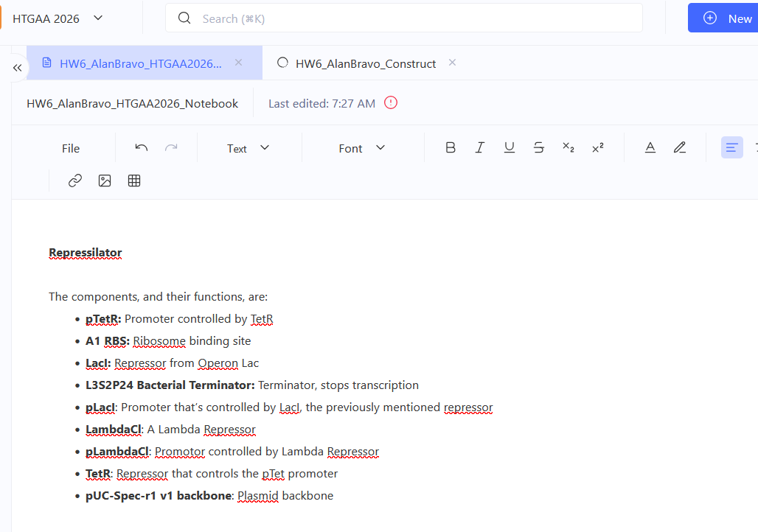The width and height of the screenshot is (758, 532).
Task: Click the A1 RBS bullet line
Action: [x=168, y=341]
